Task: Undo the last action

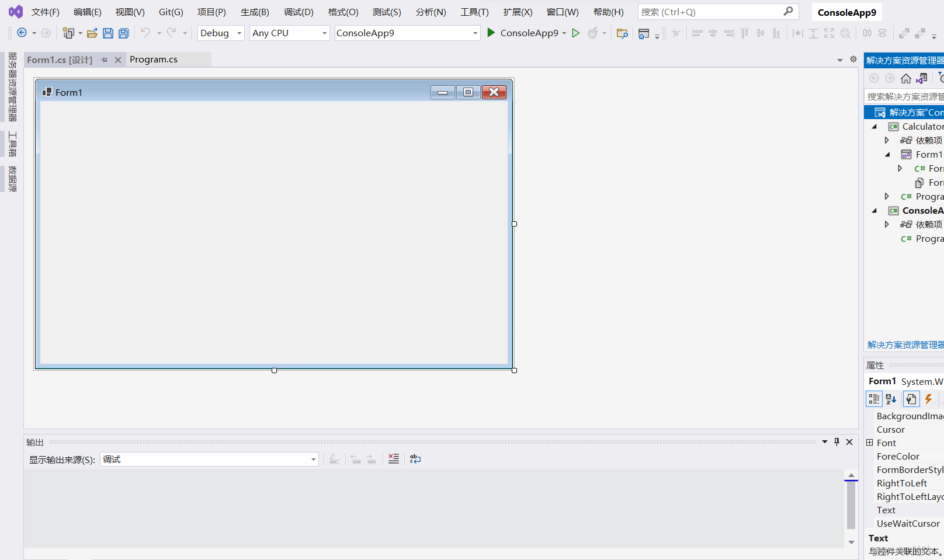Action: [x=145, y=33]
